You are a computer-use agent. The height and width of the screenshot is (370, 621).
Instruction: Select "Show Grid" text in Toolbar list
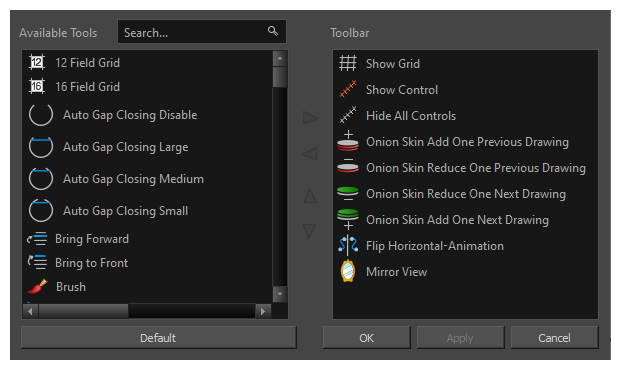[x=393, y=64]
